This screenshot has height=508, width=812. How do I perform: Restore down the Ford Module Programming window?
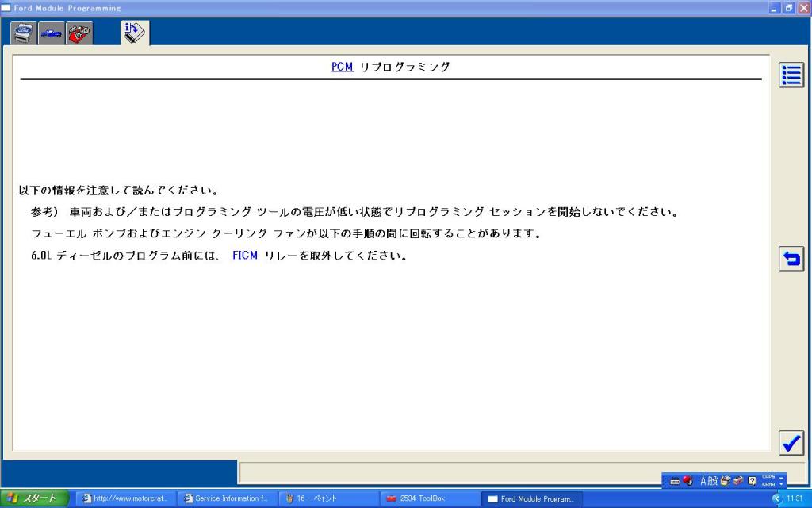[789, 8]
